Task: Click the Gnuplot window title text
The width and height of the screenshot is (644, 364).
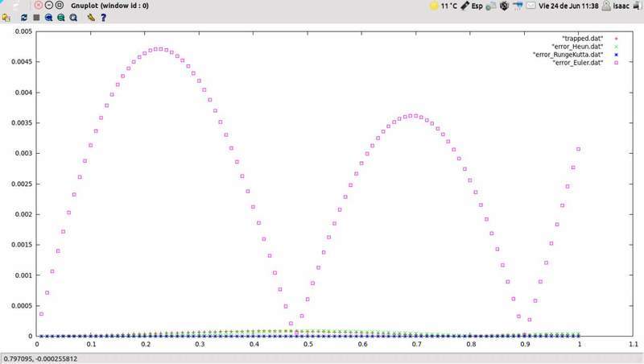Action: coord(109,5)
